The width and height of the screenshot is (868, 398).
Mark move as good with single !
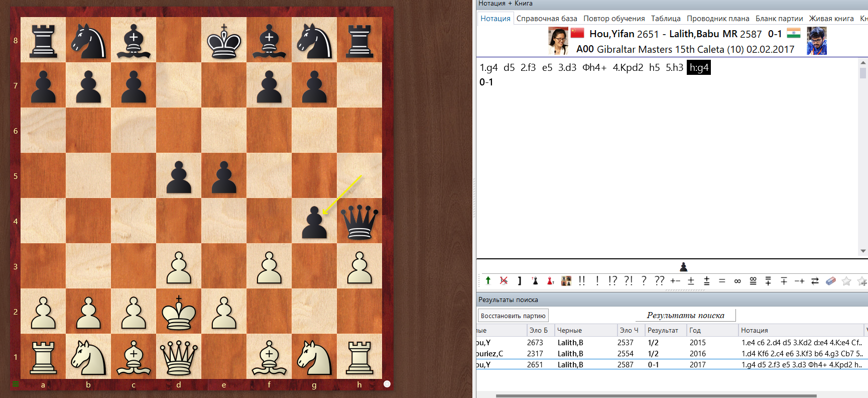tap(597, 281)
